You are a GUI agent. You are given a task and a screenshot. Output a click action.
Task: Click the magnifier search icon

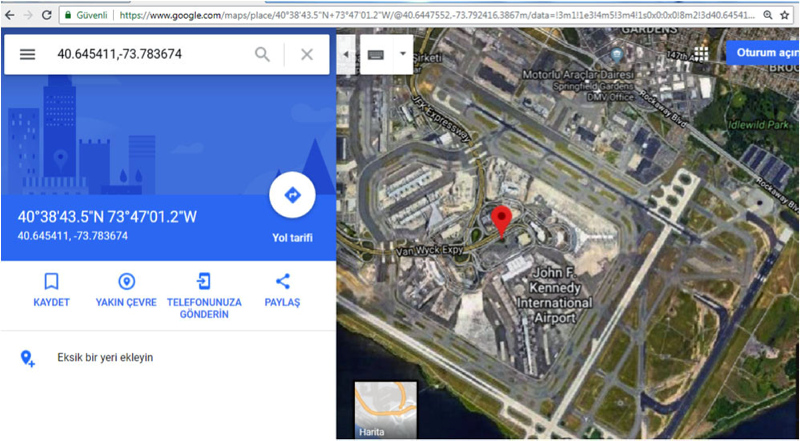(x=262, y=55)
